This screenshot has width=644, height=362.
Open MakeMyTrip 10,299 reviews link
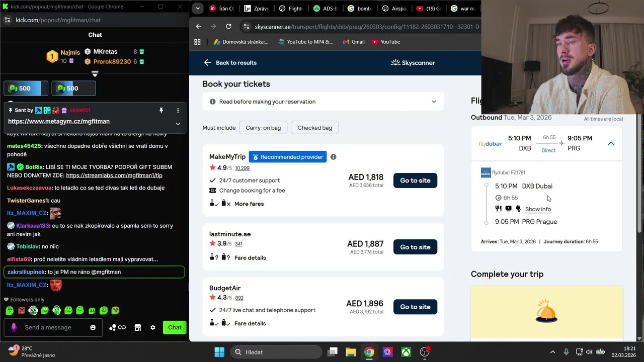pos(242,168)
